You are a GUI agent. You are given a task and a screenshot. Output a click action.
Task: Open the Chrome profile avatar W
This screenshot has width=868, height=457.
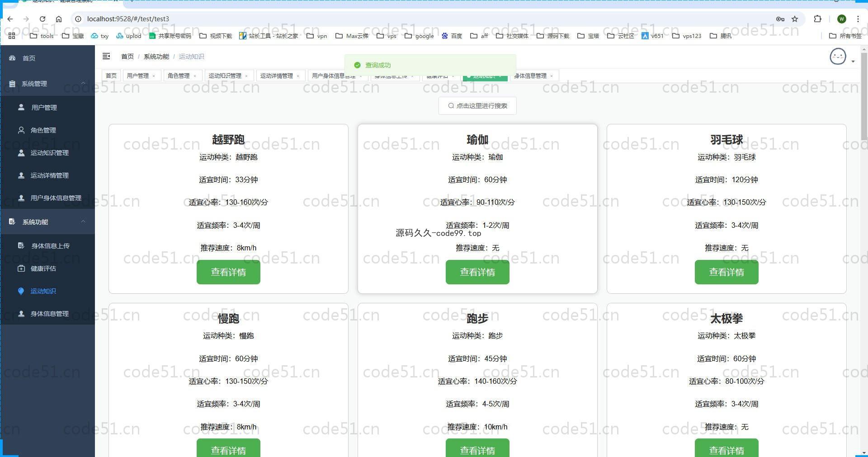pyautogui.click(x=841, y=19)
